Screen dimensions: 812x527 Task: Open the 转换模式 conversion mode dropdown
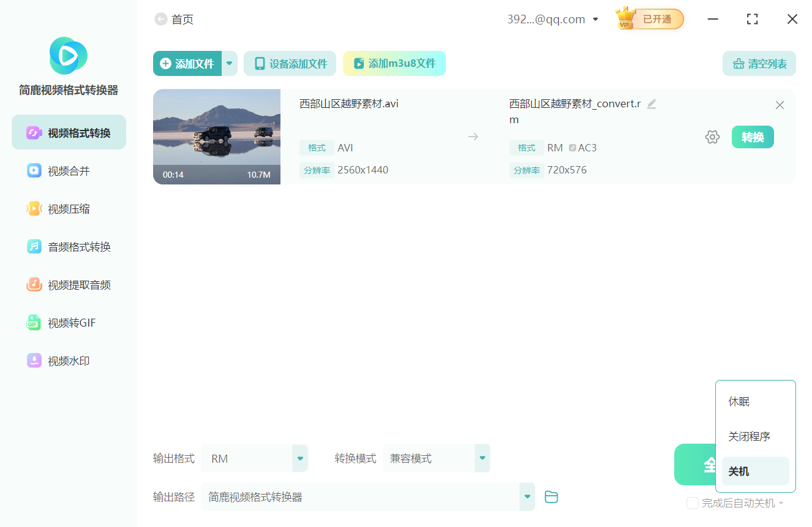482,458
